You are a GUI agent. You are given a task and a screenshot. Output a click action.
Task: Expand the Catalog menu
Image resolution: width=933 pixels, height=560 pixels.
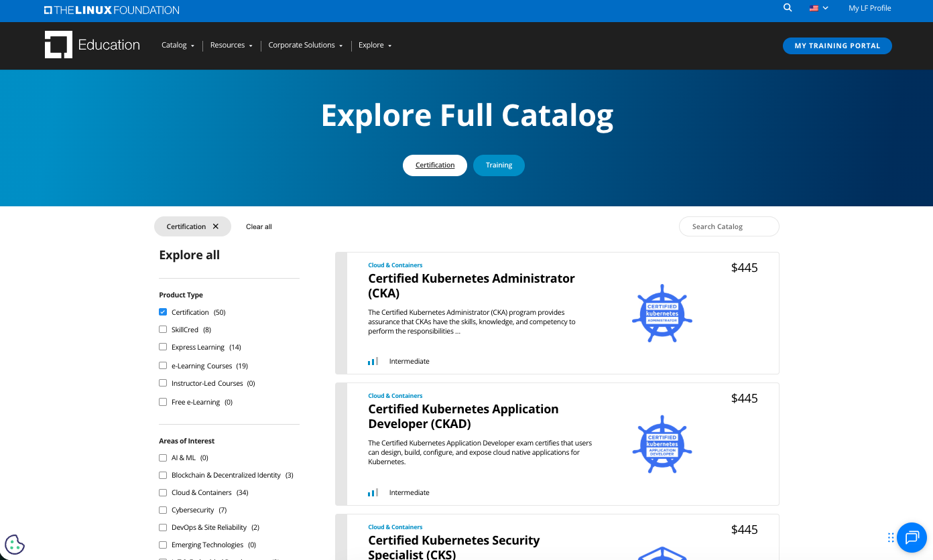pyautogui.click(x=178, y=45)
